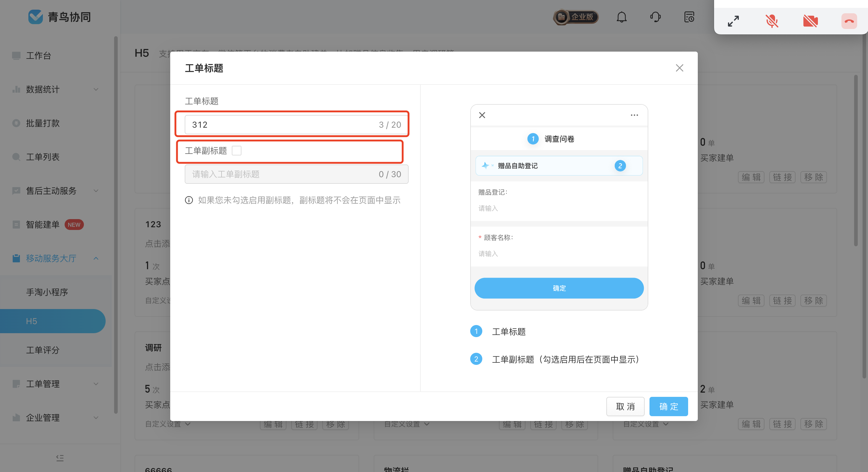Expand the 售后主动服务 sidebar menu
Viewport: 868px width, 472px height.
[56, 191]
